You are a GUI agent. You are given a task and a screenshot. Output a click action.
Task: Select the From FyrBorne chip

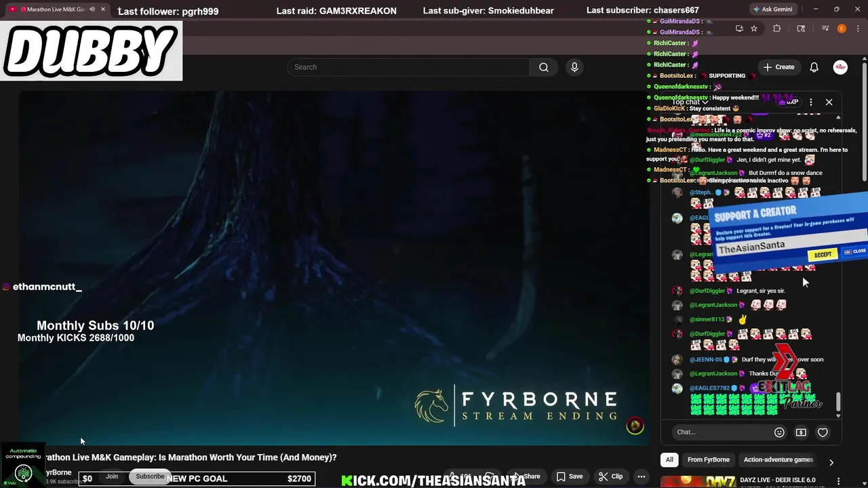click(x=709, y=460)
